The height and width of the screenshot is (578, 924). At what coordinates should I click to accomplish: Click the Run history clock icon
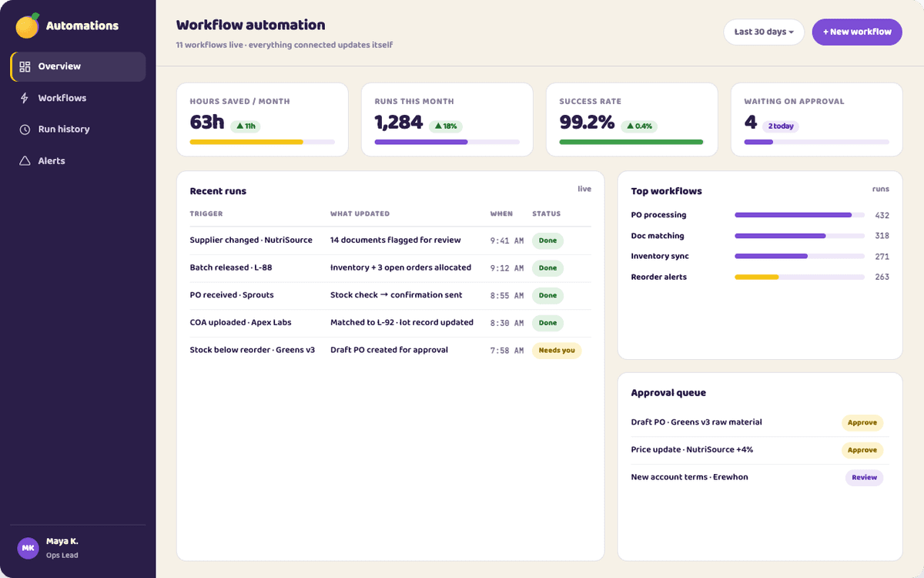pos(25,129)
